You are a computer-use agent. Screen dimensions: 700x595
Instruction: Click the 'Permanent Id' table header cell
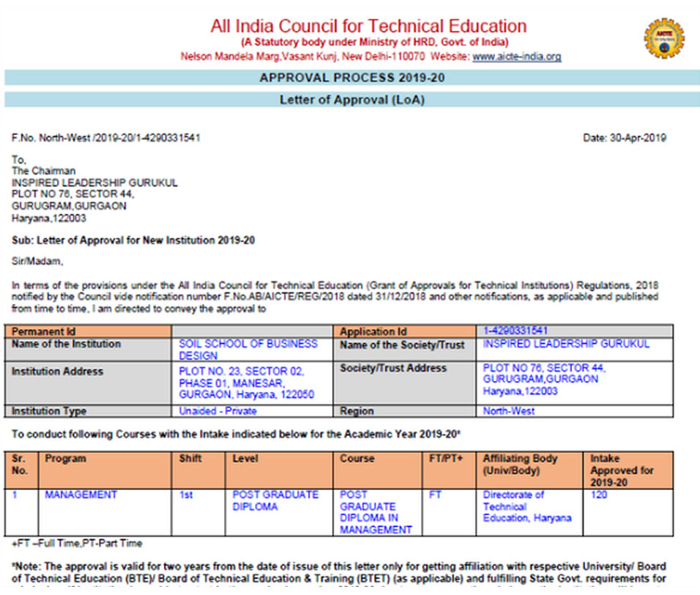point(88,331)
